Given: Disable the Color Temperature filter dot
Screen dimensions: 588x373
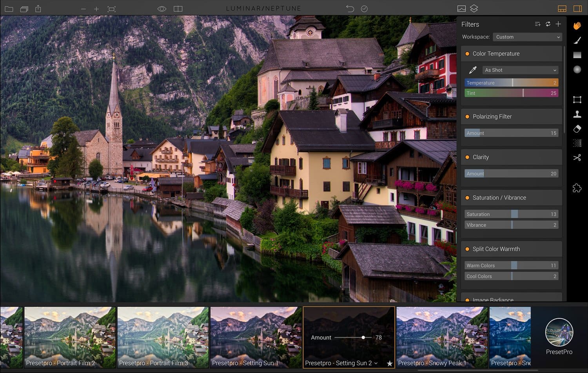Looking at the screenshot, I should tap(467, 54).
